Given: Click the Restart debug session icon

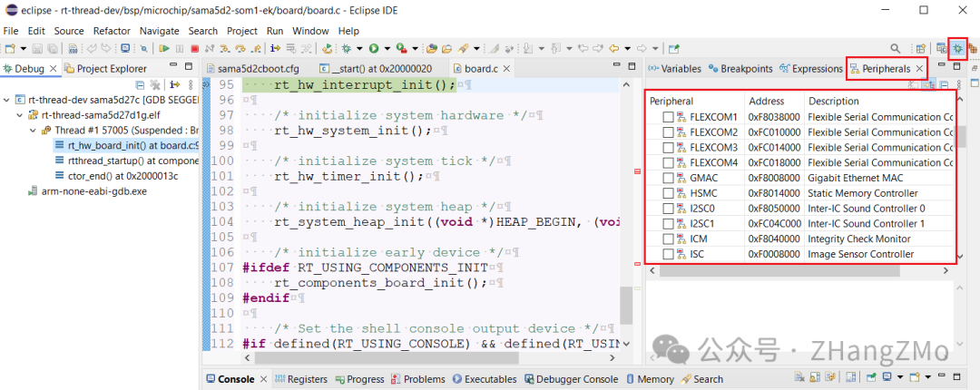Looking at the screenshot, I should pyautogui.click(x=327, y=48).
